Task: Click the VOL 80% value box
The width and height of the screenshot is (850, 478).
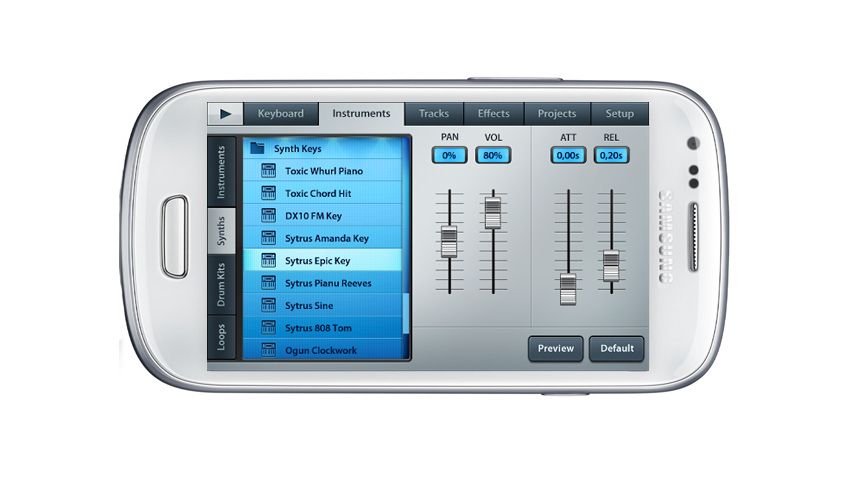Action: click(493, 156)
